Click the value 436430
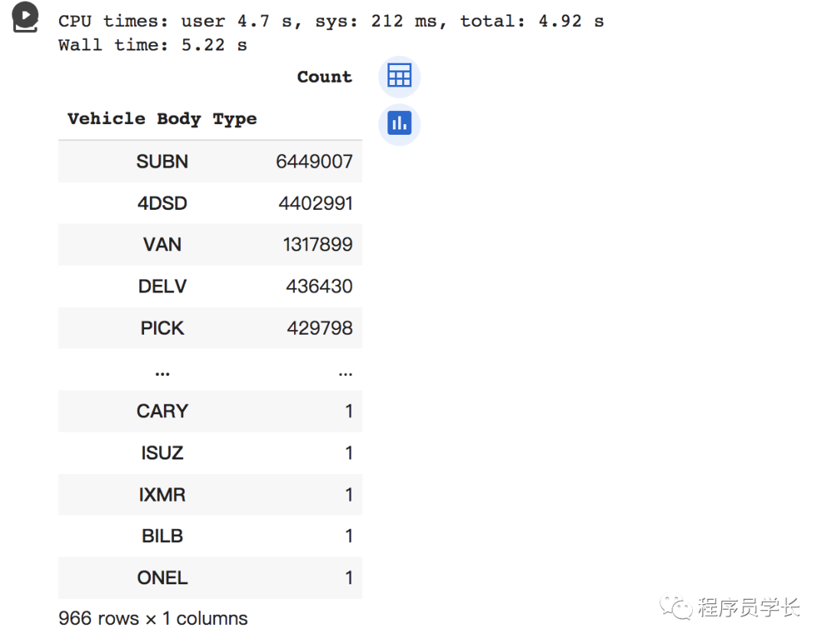This screenshot has width=827, height=644. tap(319, 286)
